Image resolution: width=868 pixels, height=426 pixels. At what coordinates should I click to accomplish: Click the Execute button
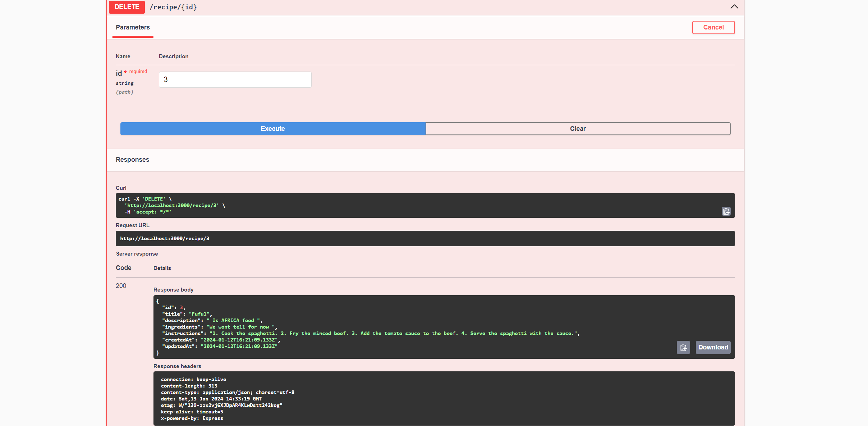pos(273,129)
